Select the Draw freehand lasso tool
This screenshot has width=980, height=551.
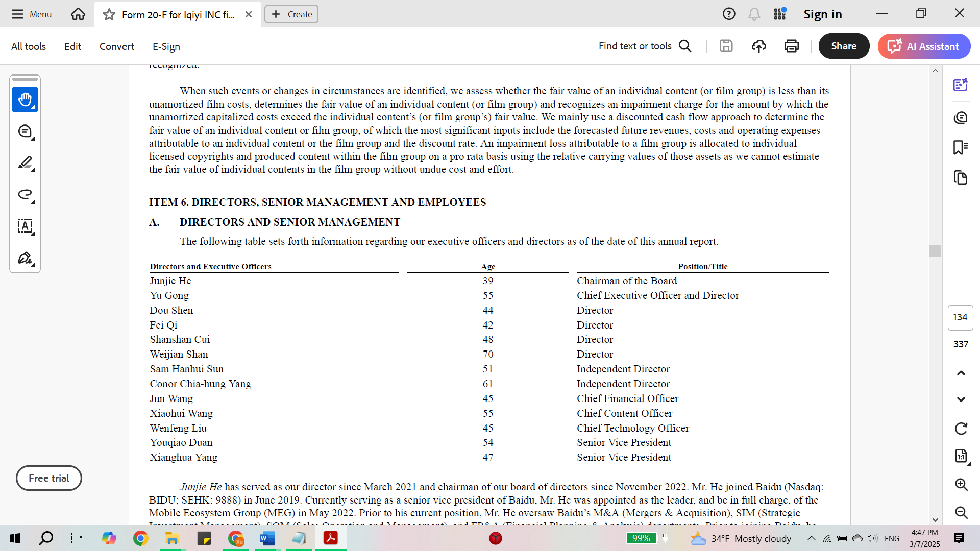click(x=25, y=195)
